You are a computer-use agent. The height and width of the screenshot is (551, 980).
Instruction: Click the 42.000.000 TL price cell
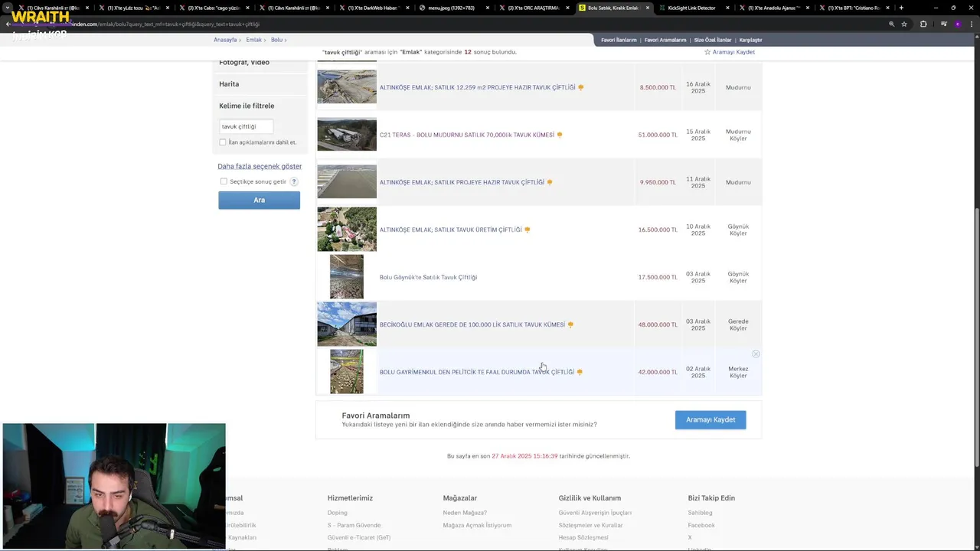(658, 372)
